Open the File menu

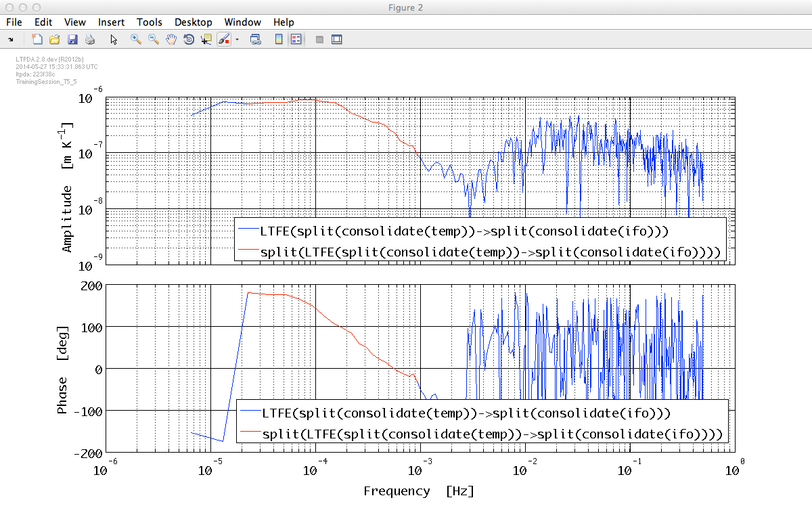[14, 22]
